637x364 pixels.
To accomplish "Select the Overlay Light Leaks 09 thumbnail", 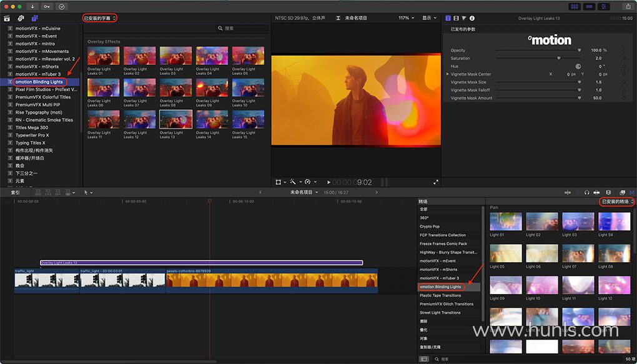I will [212, 87].
